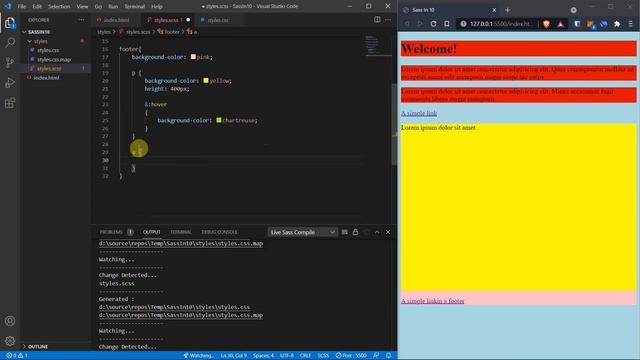Clear the output panel
640x360 pixels.
(x=344, y=232)
